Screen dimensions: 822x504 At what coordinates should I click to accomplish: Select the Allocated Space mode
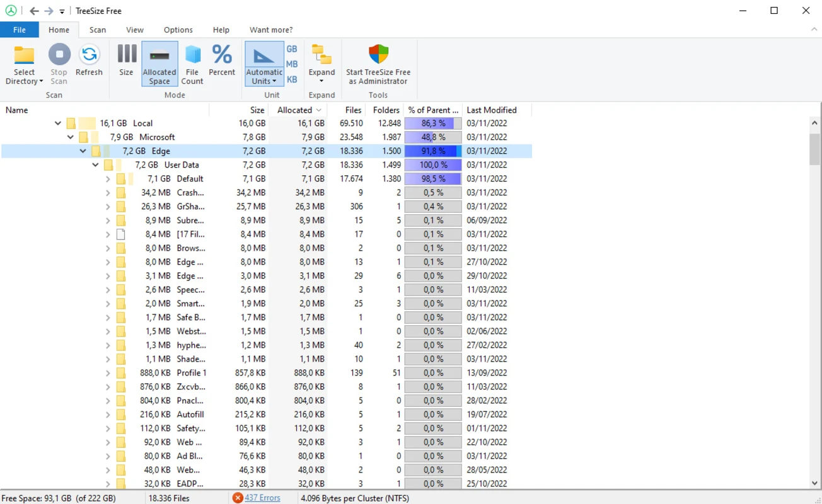[x=159, y=62]
